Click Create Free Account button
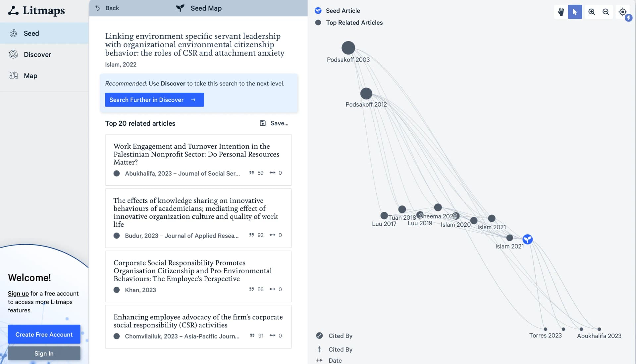 pos(44,334)
